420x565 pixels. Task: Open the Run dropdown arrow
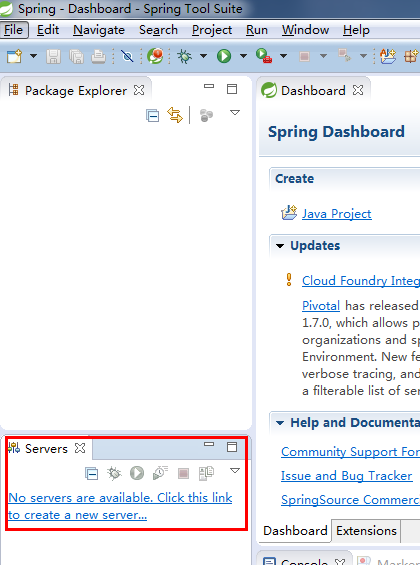(243, 56)
